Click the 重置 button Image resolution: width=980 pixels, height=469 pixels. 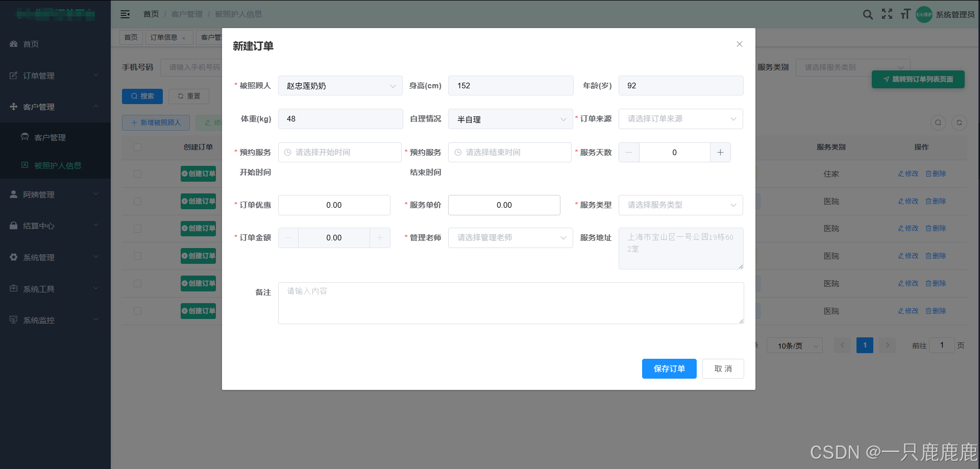point(189,96)
